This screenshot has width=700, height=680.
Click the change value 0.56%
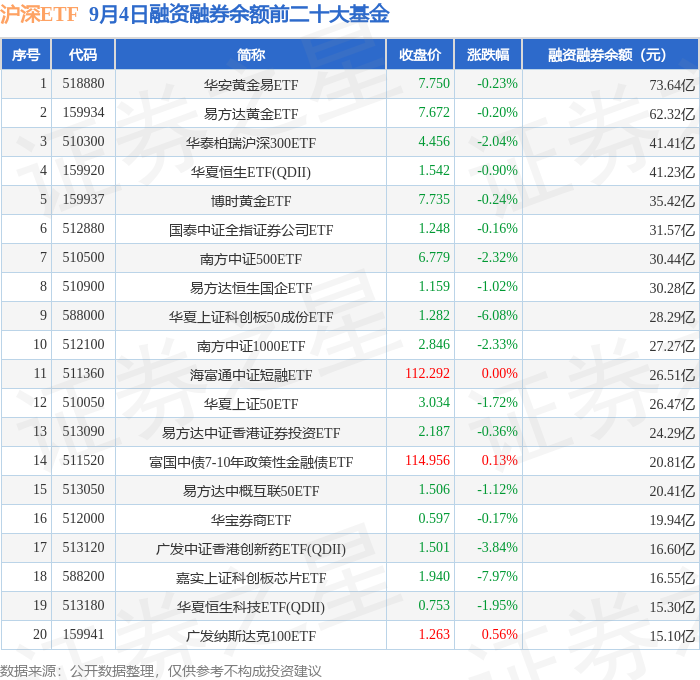(500, 635)
